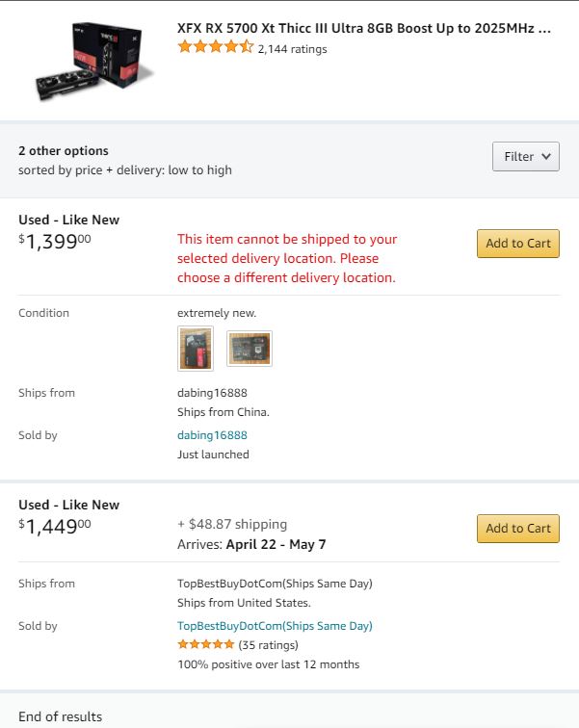Click TopBestBuyDotCom's five-star seller rating
The image size is (579, 728).
coord(205,644)
